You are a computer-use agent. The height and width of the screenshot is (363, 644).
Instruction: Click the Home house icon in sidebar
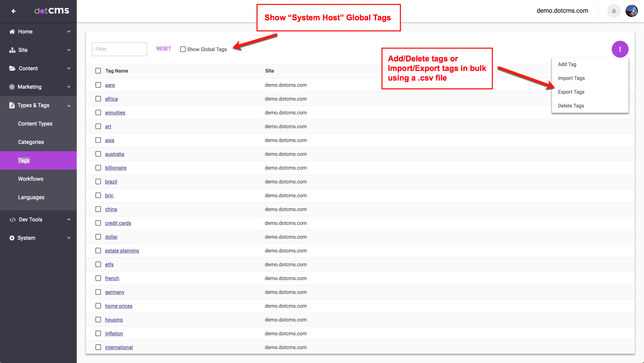12,32
